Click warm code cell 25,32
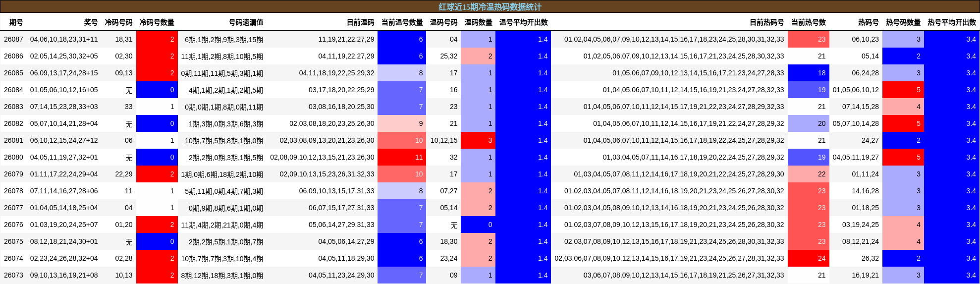Screen dimensions: 980x284 449,56
